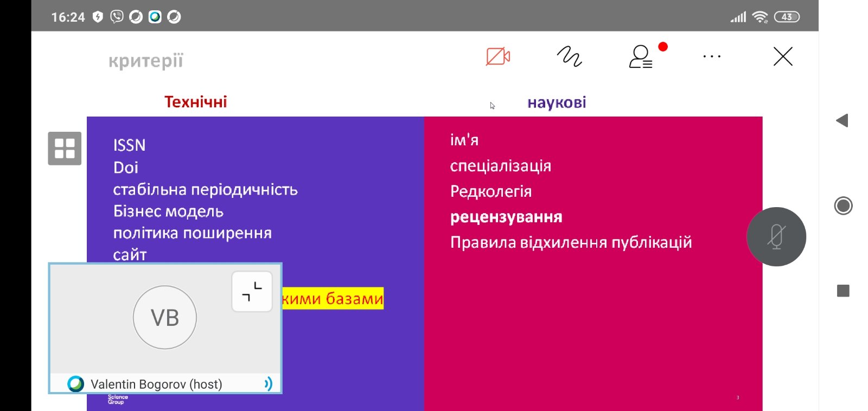Tap the speaker audio indicator beside host
Screen dimensions: 868x411
267,384
